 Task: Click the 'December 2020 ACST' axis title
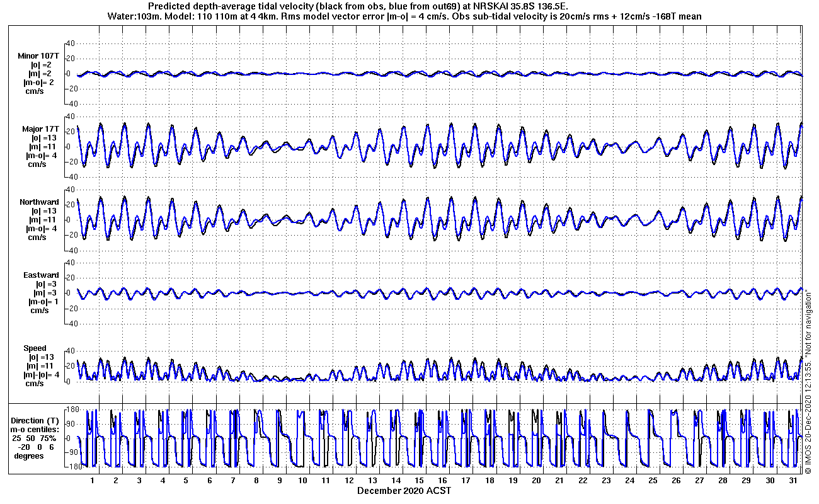pos(404,490)
